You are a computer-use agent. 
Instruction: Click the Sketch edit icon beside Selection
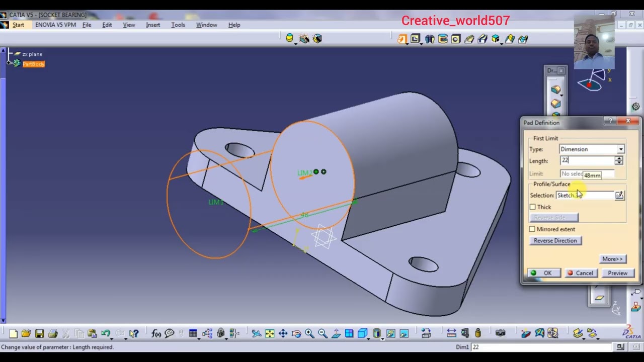coord(619,195)
